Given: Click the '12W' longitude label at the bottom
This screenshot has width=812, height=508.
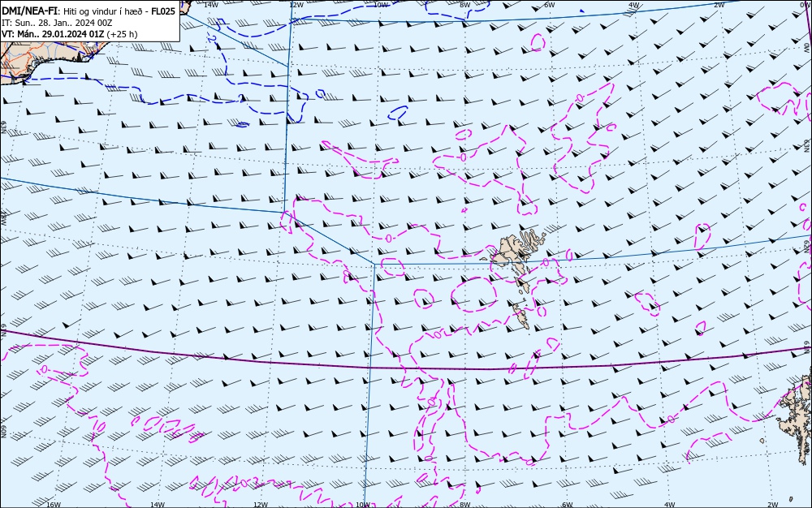Looking at the screenshot, I should 261,505.
